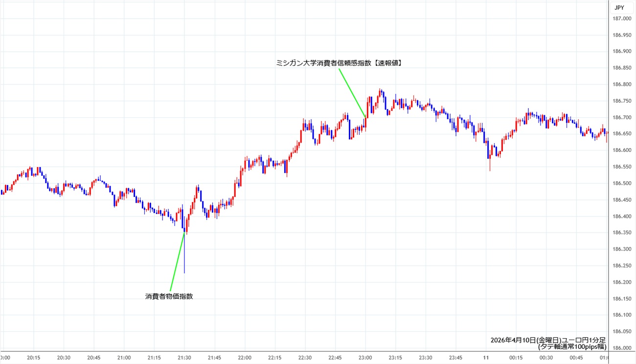The image size is (636, 364).
Task: Select the ミシガン大学消費者信頼感指数 annotation text
Action: click(x=339, y=63)
